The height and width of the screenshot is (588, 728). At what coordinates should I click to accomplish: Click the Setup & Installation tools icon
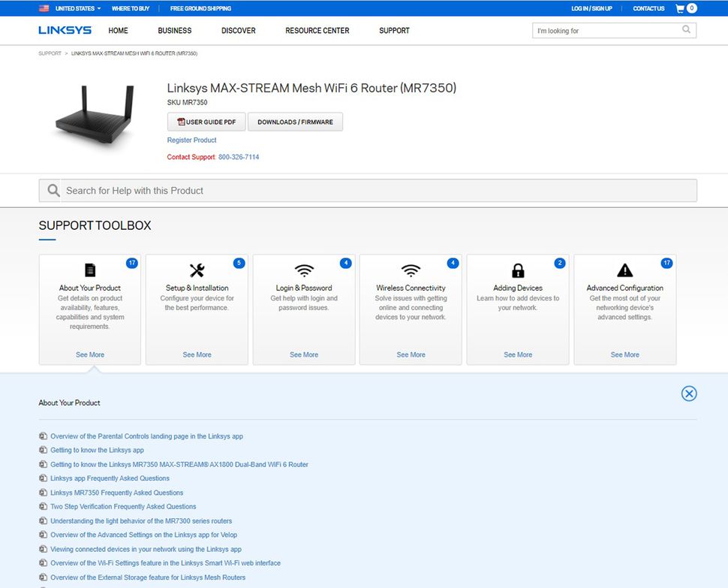(x=197, y=269)
